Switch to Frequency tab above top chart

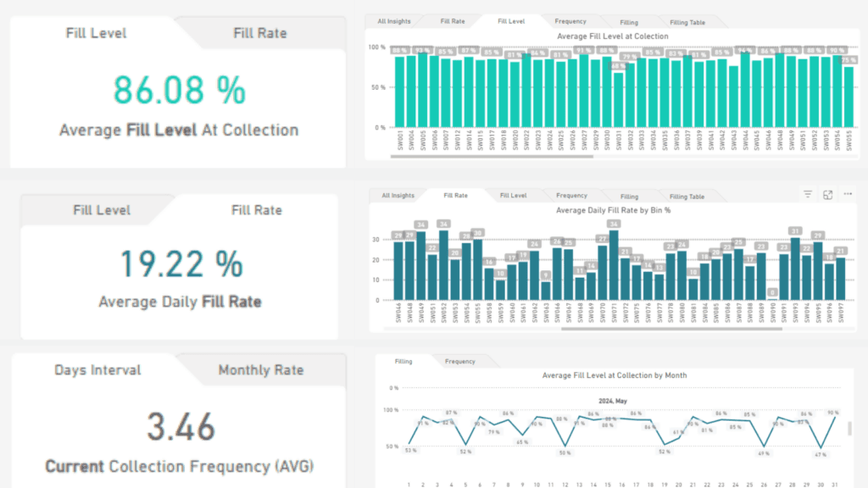click(x=570, y=21)
